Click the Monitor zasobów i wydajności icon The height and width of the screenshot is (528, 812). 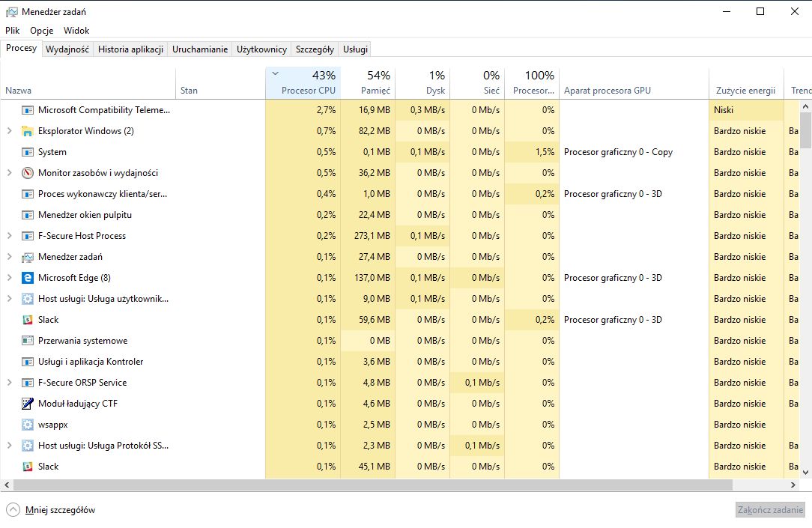point(28,173)
